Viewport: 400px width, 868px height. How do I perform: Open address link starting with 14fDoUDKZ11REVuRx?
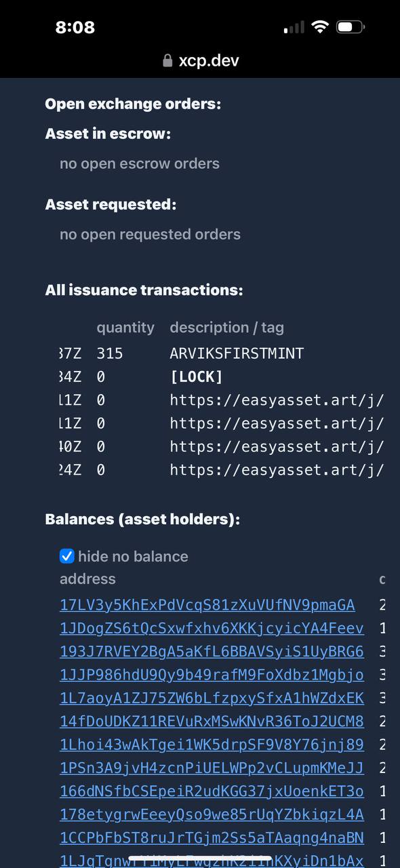pos(212,722)
